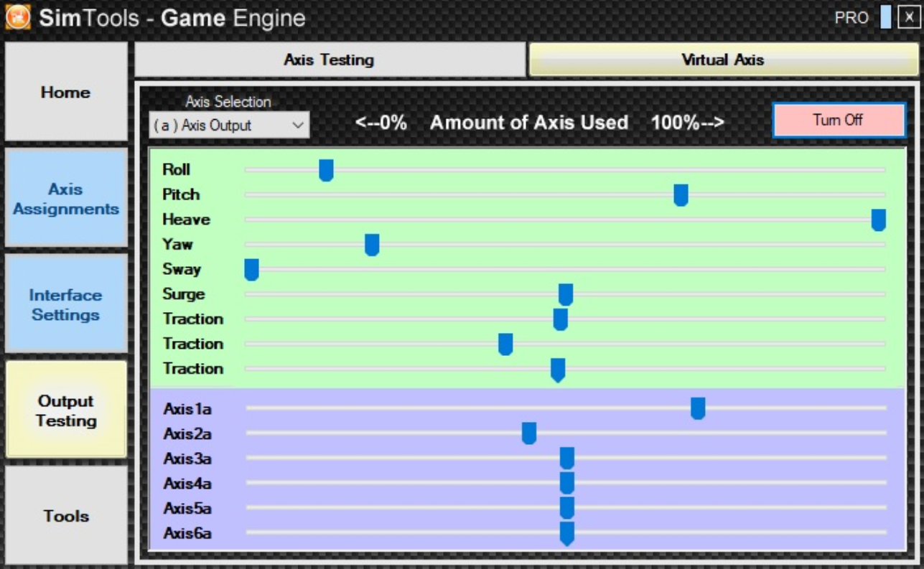The height and width of the screenshot is (569, 924).
Task: Click the Heave slider thumb
Action: 878,220
